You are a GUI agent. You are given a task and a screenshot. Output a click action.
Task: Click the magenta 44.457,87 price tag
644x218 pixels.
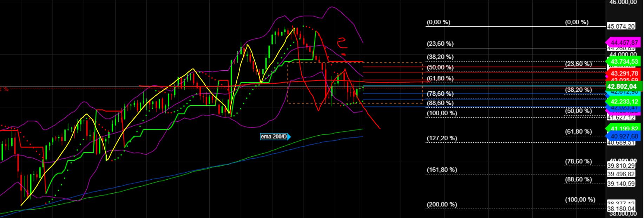click(x=624, y=43)
